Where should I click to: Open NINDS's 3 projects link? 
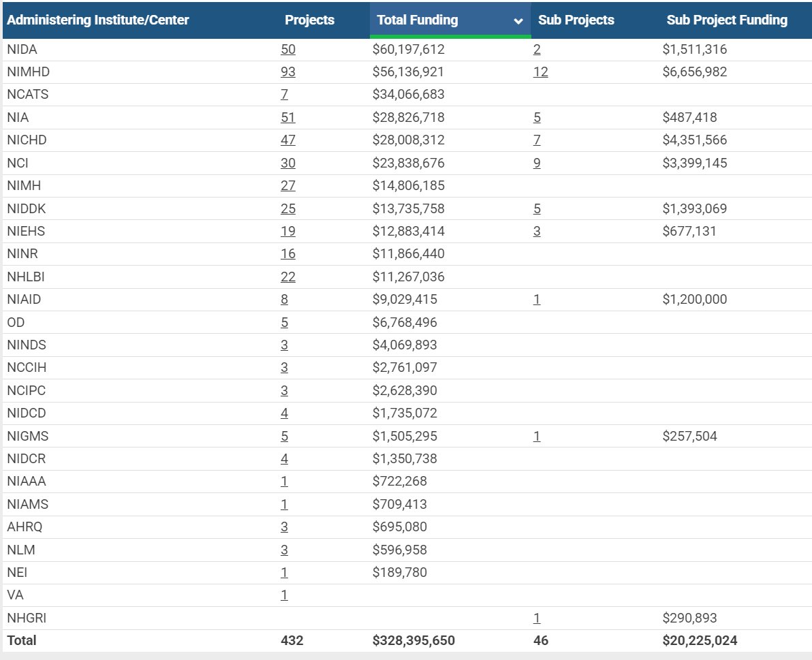[x=284, y=345]
